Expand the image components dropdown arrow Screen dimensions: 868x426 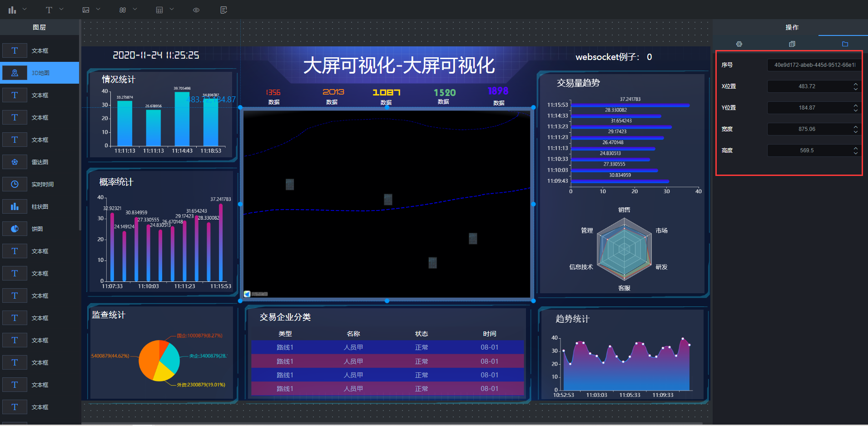[98, 9]
